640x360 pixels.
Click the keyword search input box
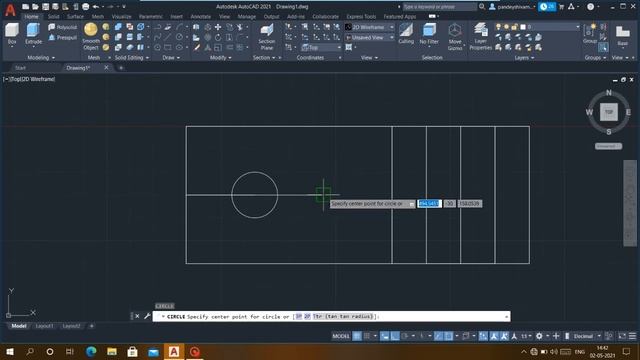click(439, 7)
